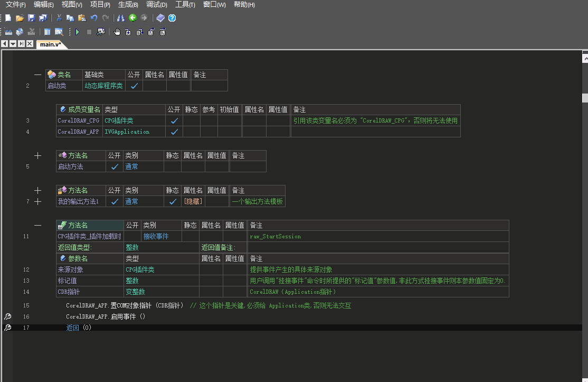Click the 接收事件 category cell
This screenshot has width=588, height=382.
(x=156, y=236)
